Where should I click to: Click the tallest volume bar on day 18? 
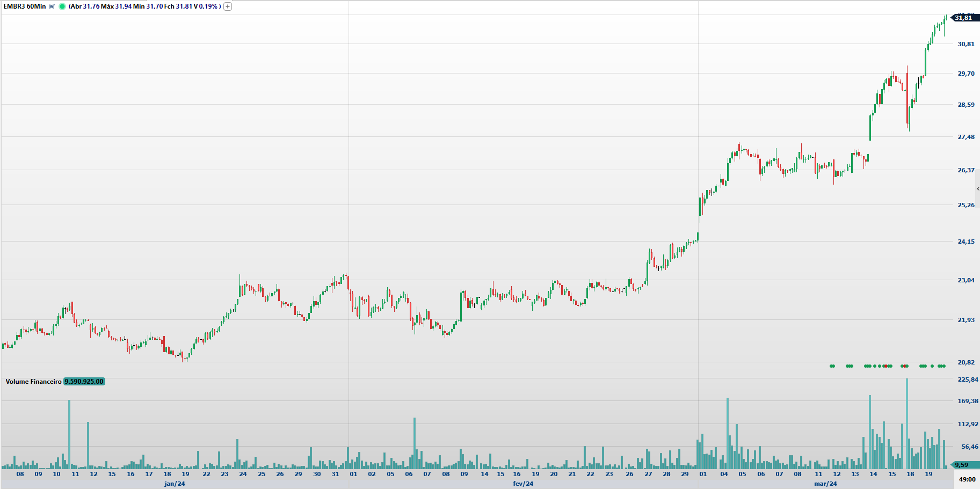coord(907,424)
